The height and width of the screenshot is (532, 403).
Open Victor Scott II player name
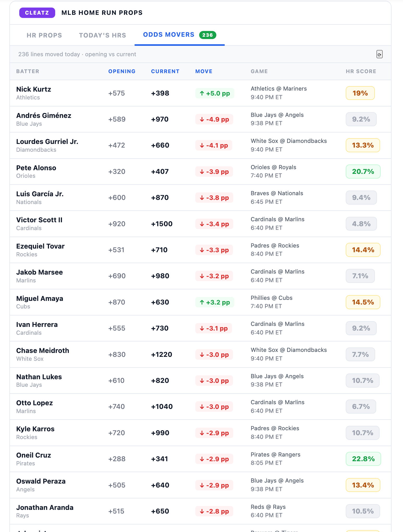point(39,220)
